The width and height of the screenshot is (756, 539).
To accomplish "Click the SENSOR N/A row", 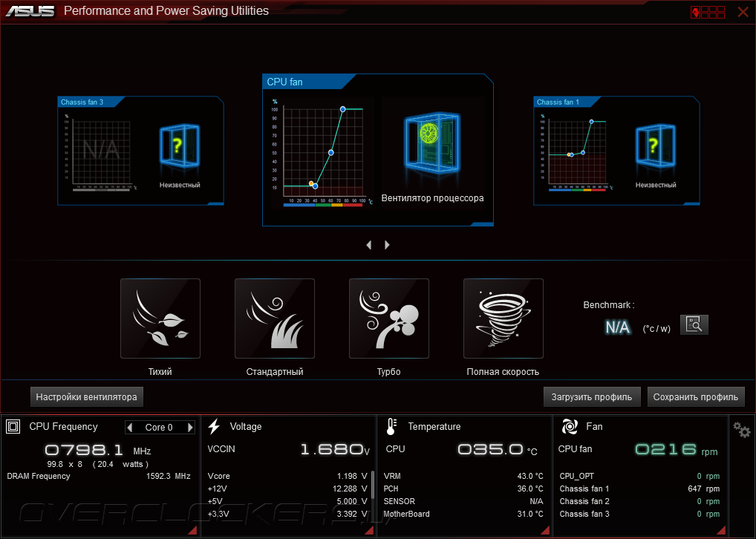I will [463, 501].
